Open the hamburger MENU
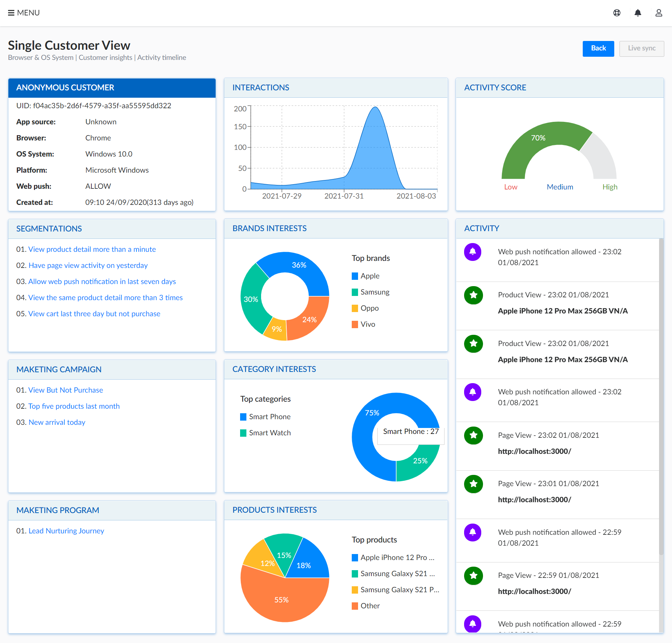This screenshot has height=643, width=672. [23, 13]
